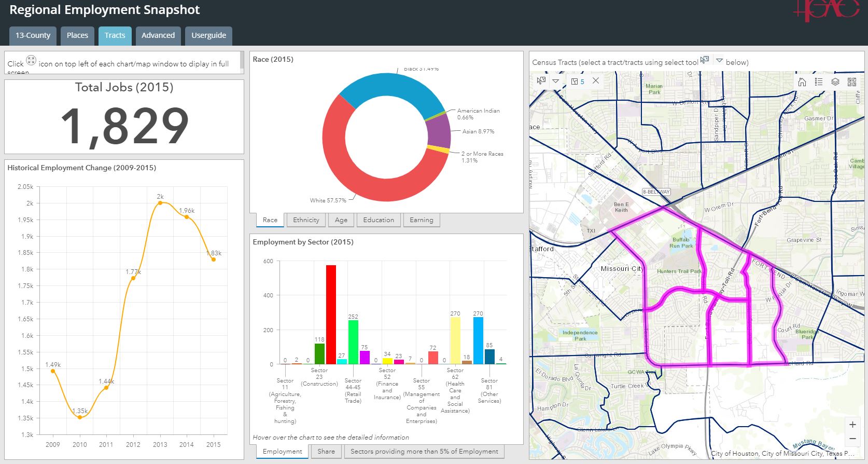Open the basemap gallery grid
Image resolution: width=868 pixels, height=464 pixels.
(852, 82)
